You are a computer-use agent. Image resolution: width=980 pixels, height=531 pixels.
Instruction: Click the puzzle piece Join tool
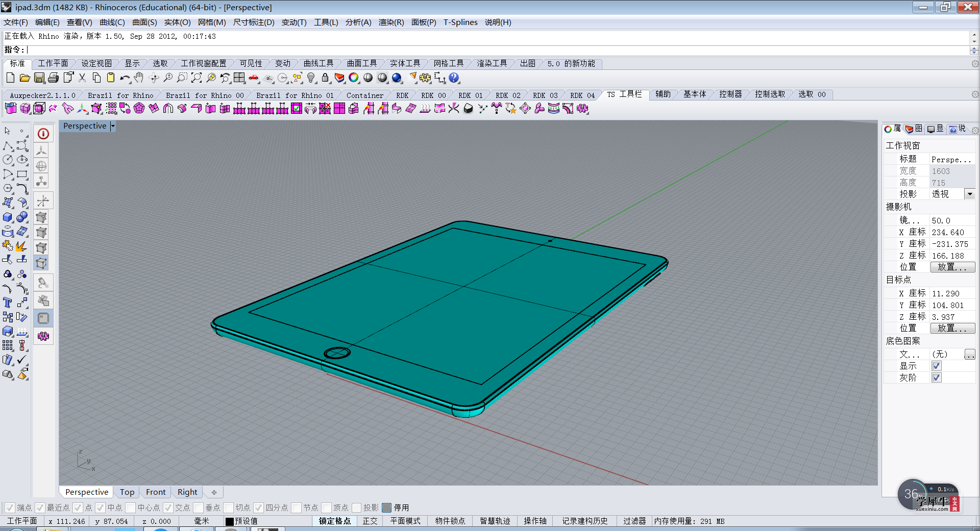[x=8, y=245]
